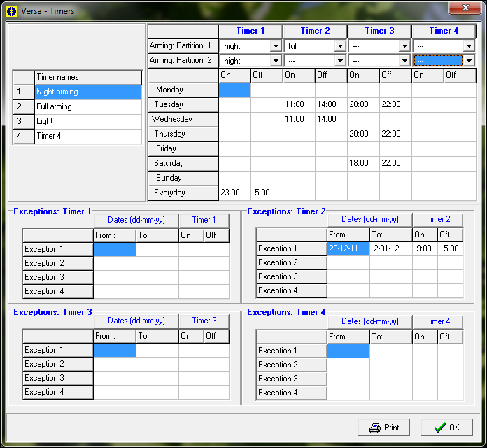Click Timer 2 Exception 3 row label
The height and width of the screenshot is (448, 487).
click(291, 276)
